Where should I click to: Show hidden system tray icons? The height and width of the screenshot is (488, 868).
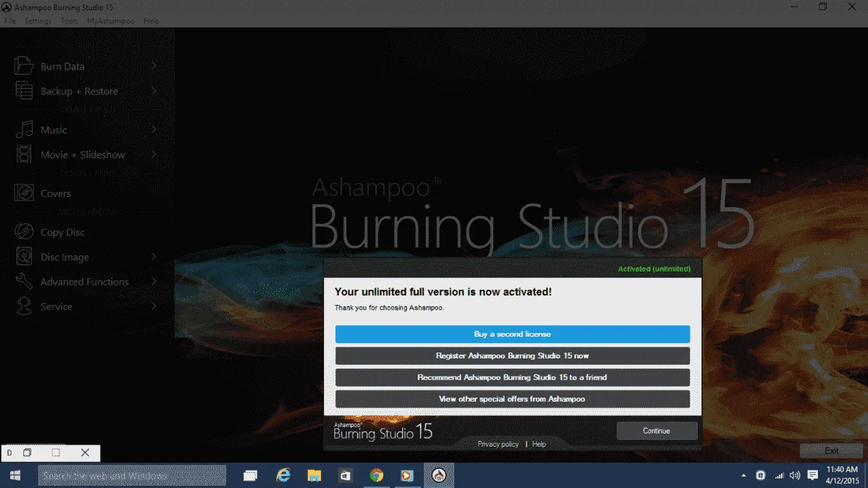[x=743, y=475]
